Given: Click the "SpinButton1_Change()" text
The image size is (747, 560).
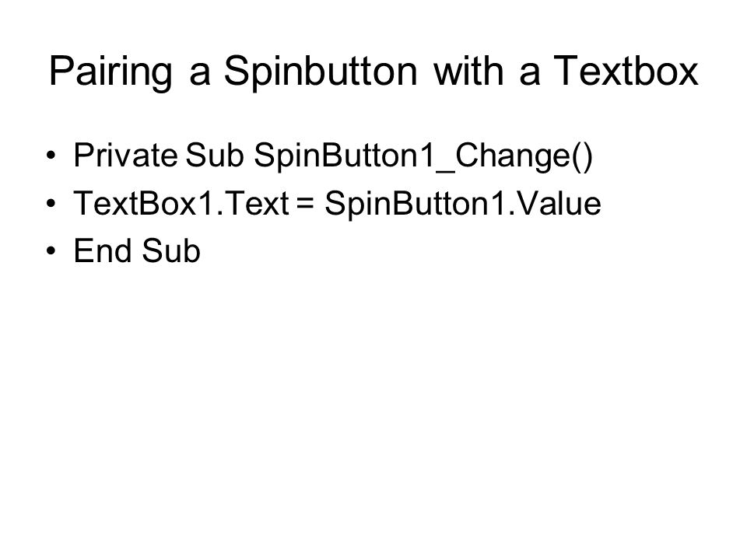Looking at the screenshot, I should (x=423, y=156).
